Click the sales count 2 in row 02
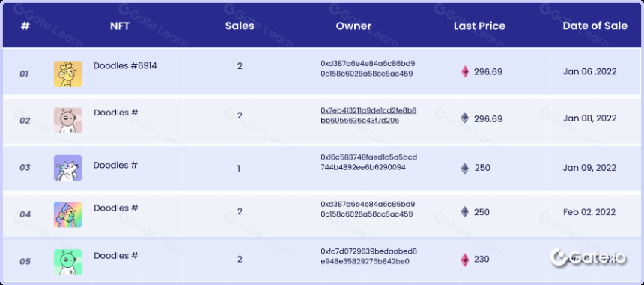The height and width of the screenshot is (285, 644). point(240,115)
